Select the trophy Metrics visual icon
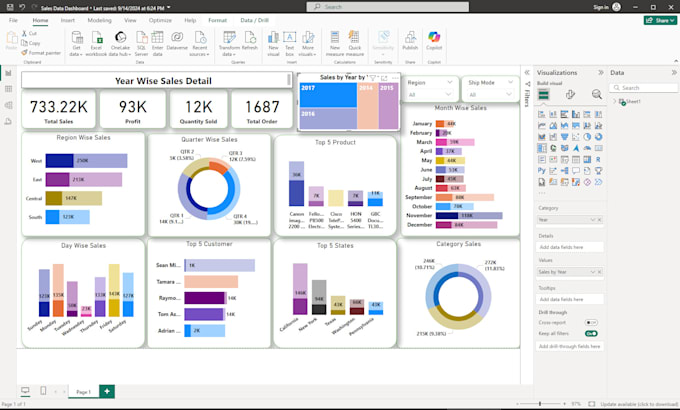 [598, 171]
